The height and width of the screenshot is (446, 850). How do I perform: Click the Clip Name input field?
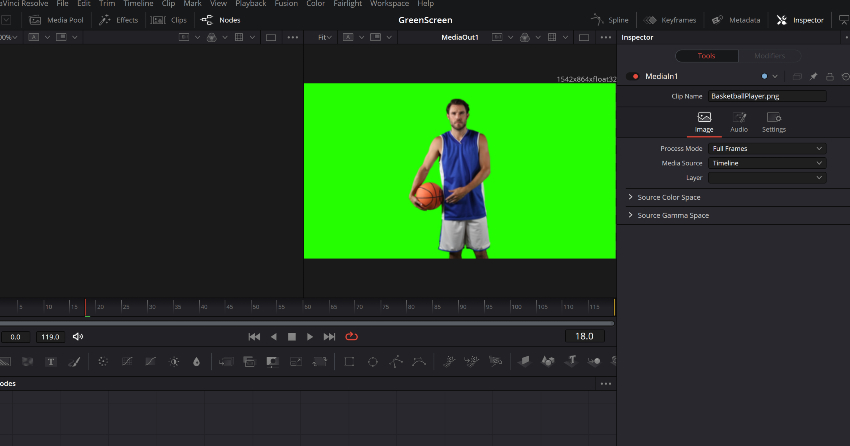[767, 97]
